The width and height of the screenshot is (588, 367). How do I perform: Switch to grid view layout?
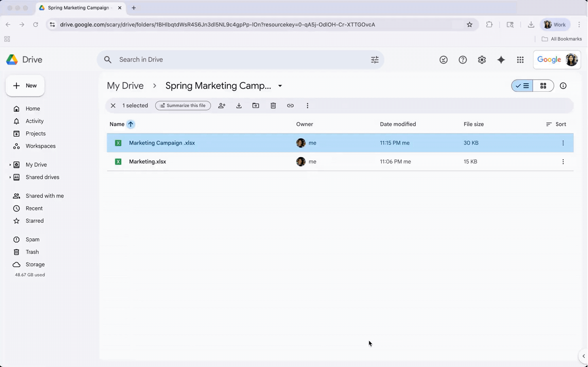coord(543,86)
